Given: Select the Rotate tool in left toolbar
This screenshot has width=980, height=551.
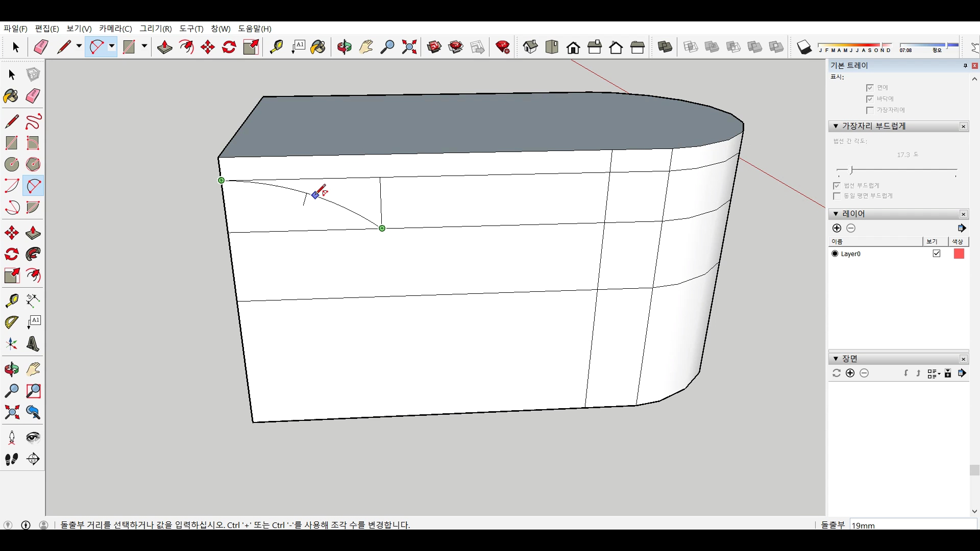Looking at the screenshot, I should [11, 254].
